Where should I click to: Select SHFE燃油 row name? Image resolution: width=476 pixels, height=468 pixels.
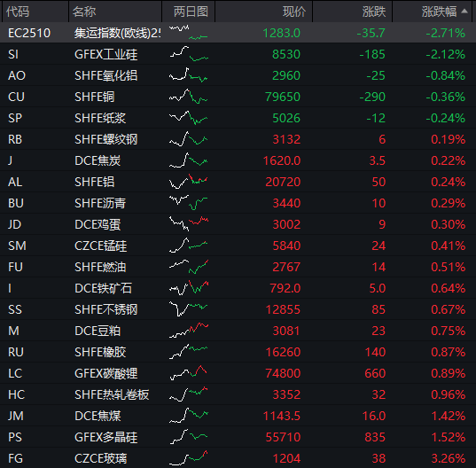100,267
